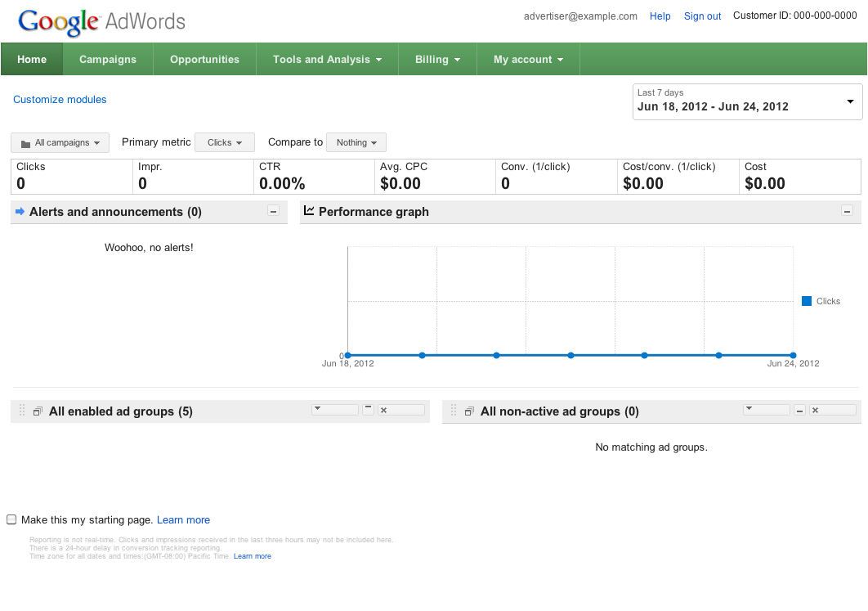Open the Last 7 days date range picker
This screenshot has width=868, height=611.
pos(748,101)
